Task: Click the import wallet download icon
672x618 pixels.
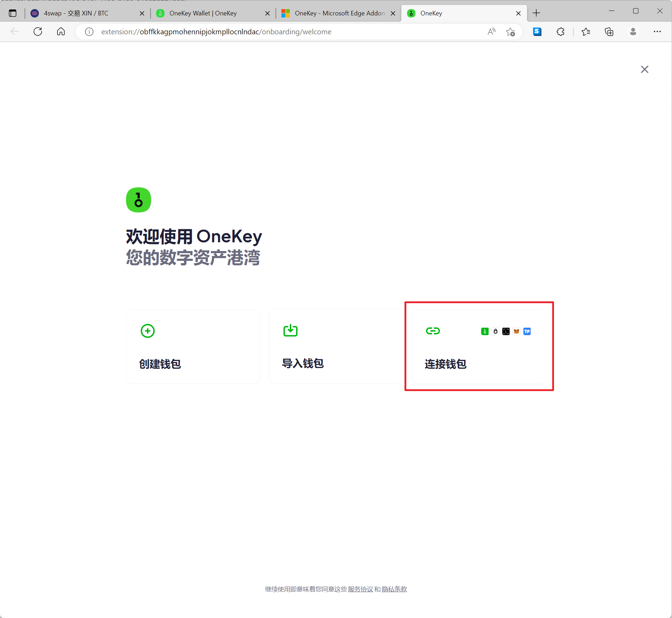Action: (290, 330)
